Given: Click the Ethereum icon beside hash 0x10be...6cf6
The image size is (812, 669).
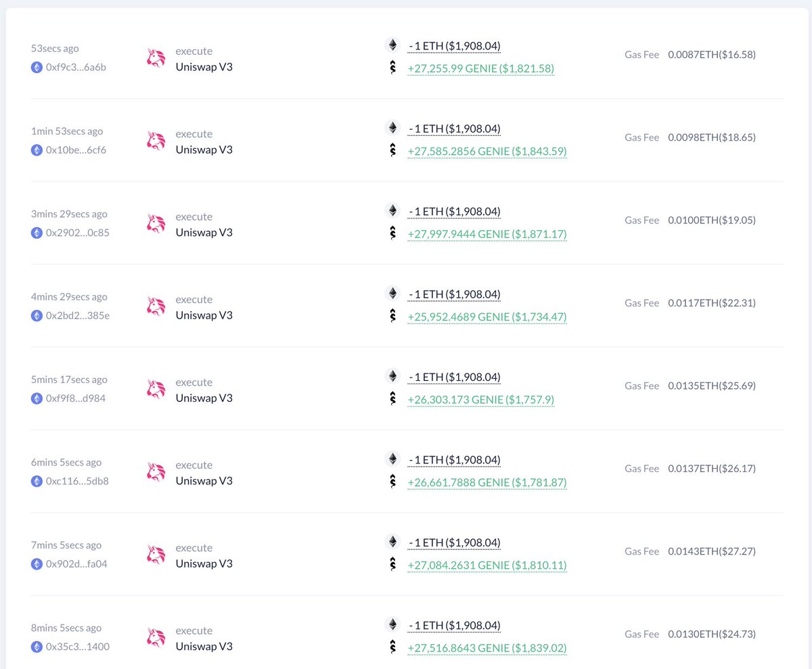Looking at the screenshot, I should [37, 150].
